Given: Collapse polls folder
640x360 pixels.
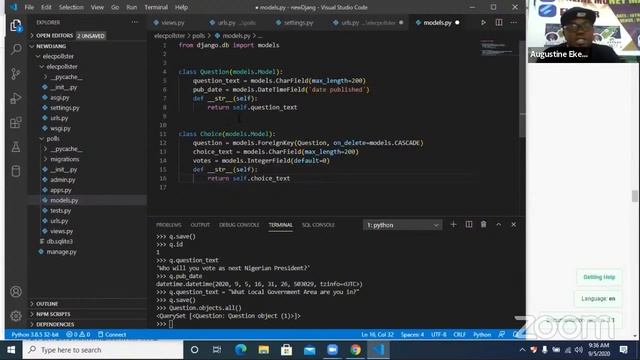Looking at the screenshot, I should pos(53,139).
